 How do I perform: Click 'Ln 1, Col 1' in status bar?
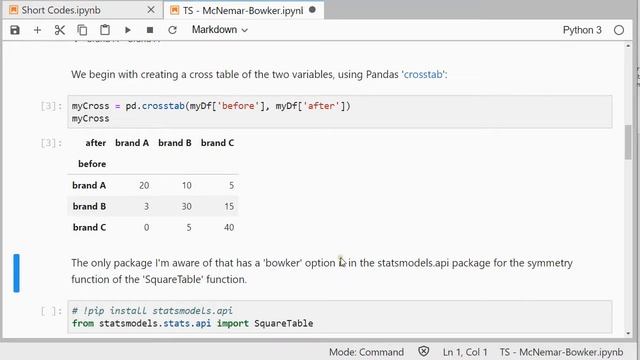(465, 352)
